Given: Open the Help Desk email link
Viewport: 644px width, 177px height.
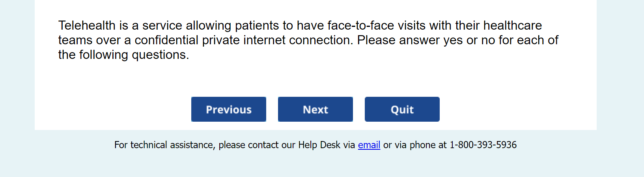Looking at the screenshot, I should pos(369,145).
